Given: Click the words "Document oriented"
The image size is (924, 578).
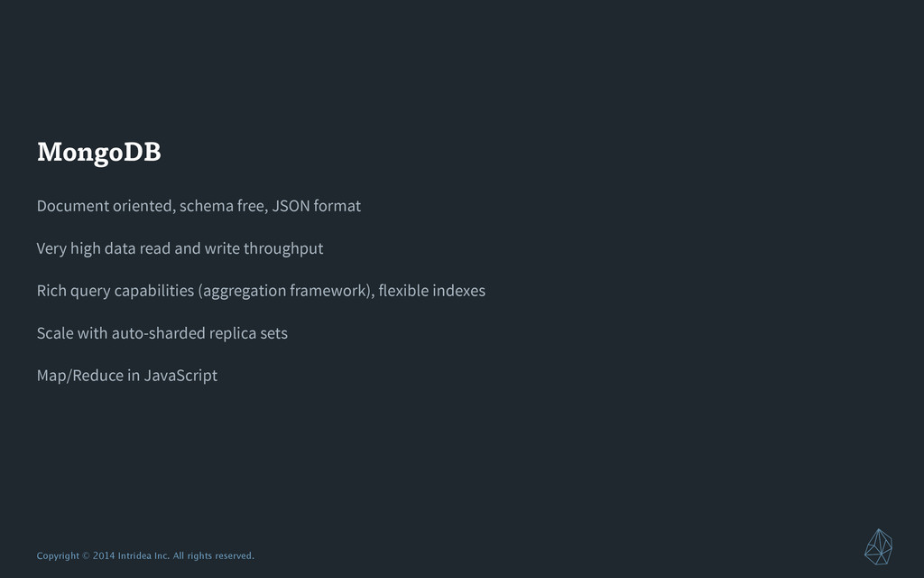Looking at the screenshot, I should click(x=106, y=206).
